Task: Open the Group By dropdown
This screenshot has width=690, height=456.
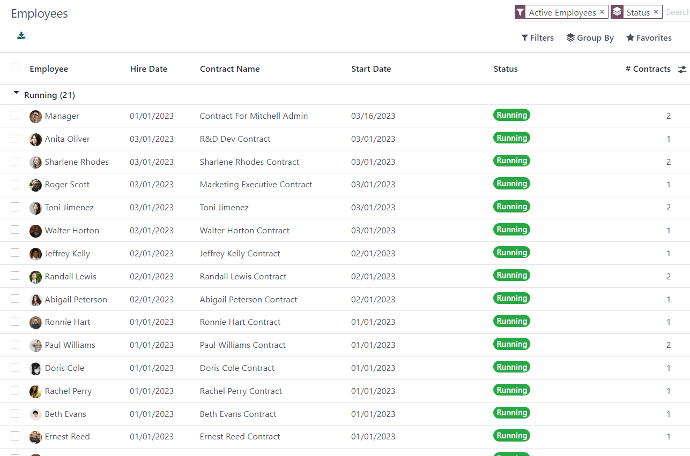Action: click(590, 38)
